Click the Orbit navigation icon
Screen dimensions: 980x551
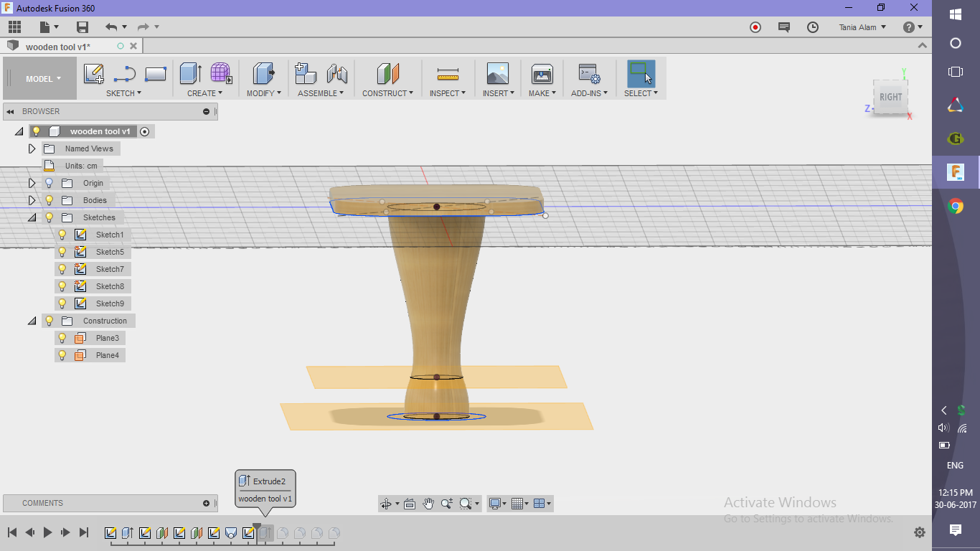(386, 504)
